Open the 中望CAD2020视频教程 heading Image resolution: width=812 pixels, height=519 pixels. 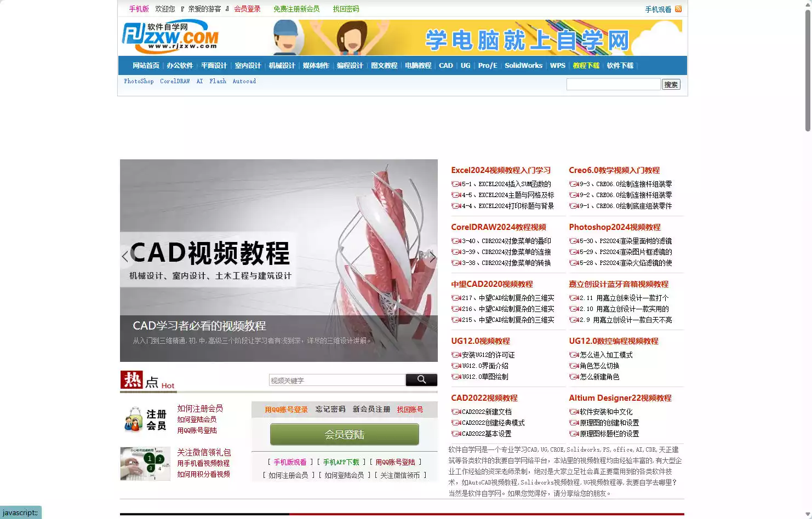[x=492, y=284]
